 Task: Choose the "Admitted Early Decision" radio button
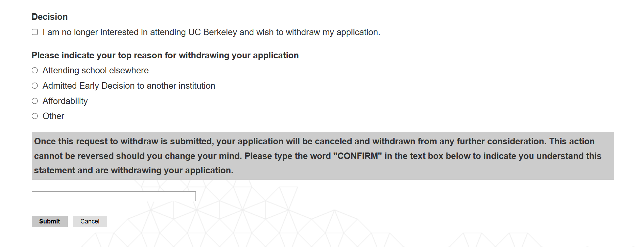[35, 86]
